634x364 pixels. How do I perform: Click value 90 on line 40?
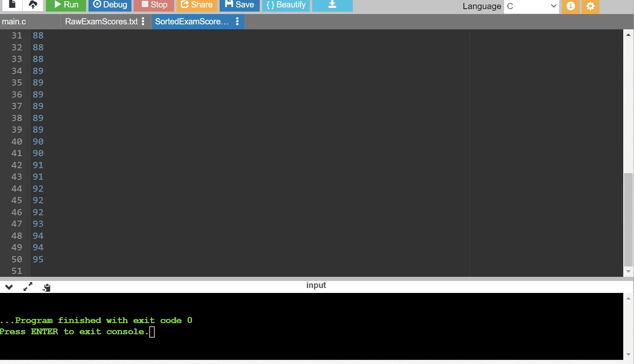(x=38, y=142)
